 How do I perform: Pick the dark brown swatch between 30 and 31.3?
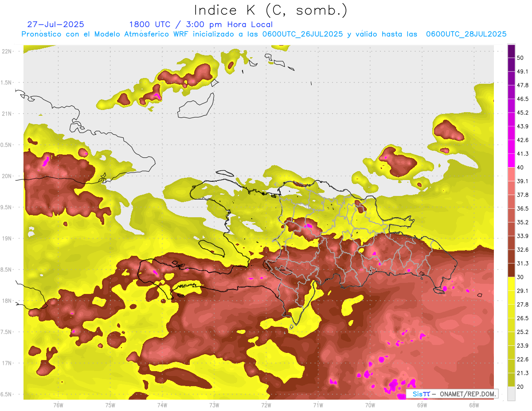coord(511,270)
